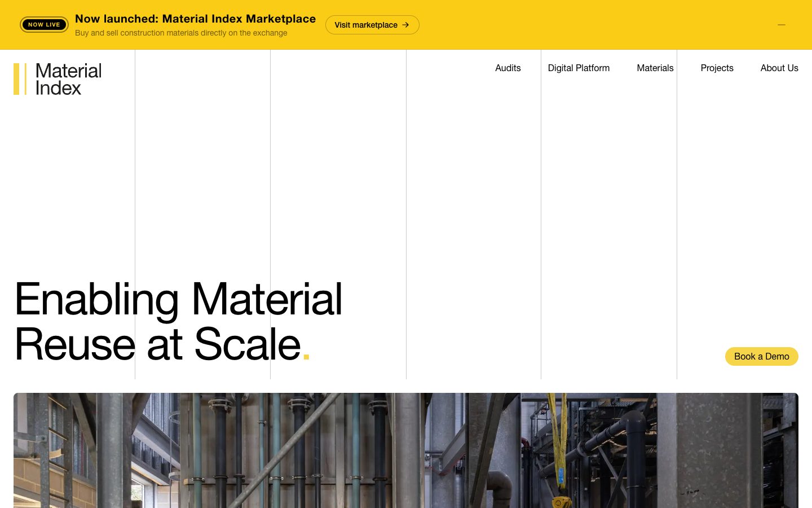This screenshot has width=812, height=508.
Task: Open the Projects nav link
Action: [x=717, y=68]
